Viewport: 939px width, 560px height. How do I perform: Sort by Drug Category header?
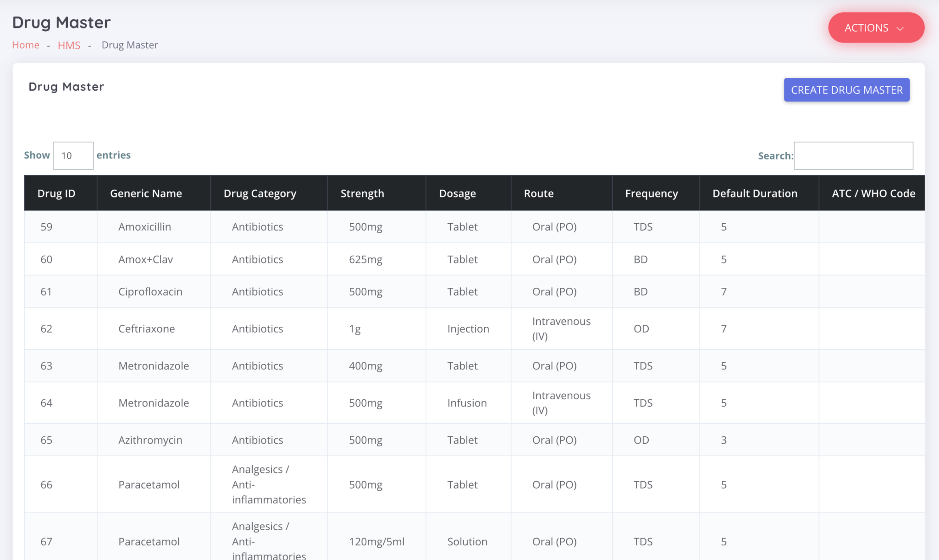tap(260, 193)
